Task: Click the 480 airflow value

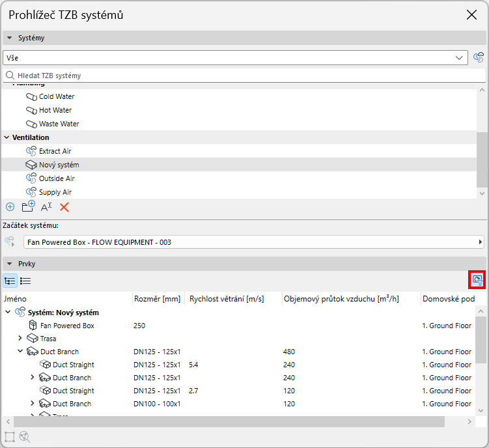Action: click(289, 352)
